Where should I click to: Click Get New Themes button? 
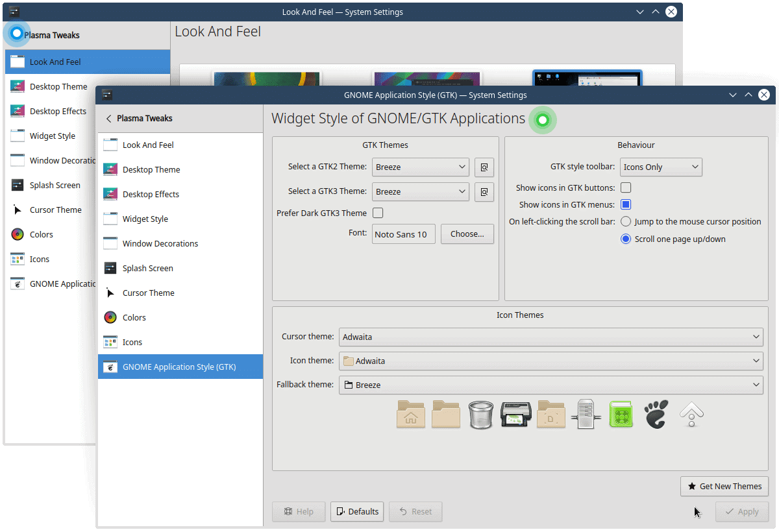pyautogui.click(x=724, y=487)
